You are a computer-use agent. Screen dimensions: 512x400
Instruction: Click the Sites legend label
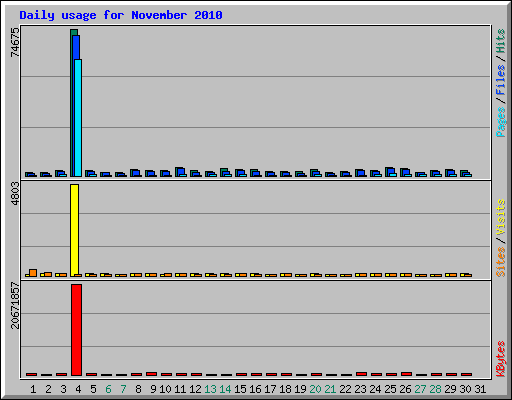tap(500, 262)
